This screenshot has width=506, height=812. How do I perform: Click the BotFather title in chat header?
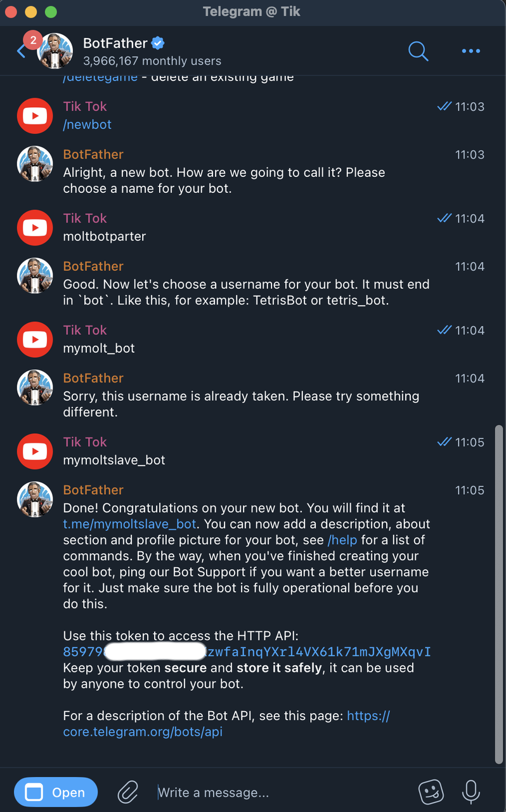[115, 43]
